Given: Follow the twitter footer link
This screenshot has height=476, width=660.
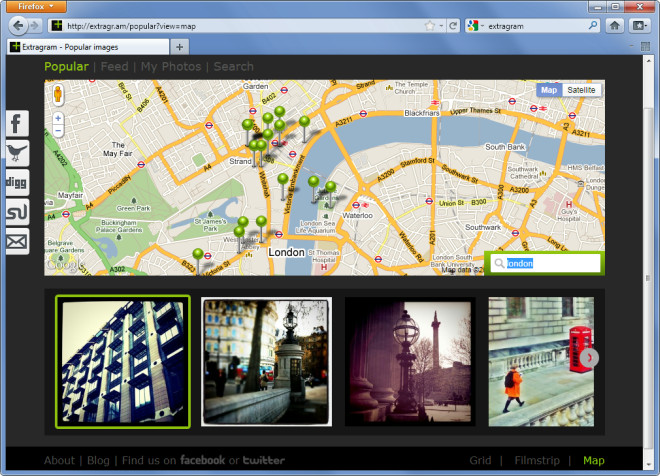Looking at the screenshot, I should tap(264, 460).
